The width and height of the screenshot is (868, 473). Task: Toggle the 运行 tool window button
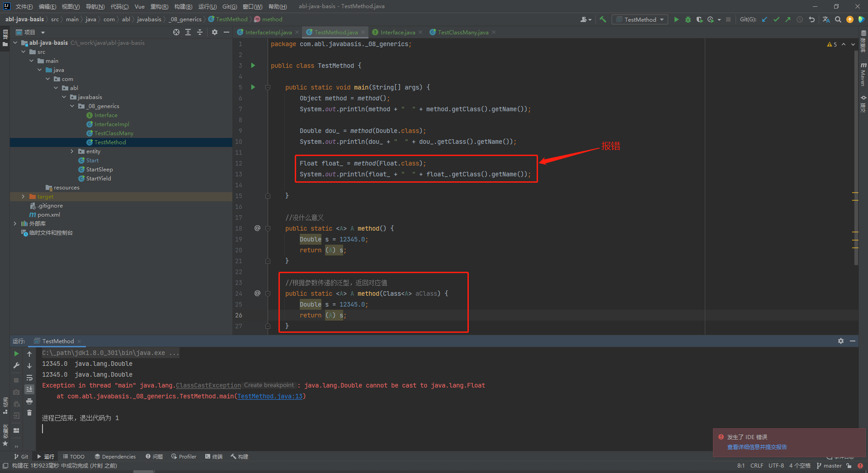pyautogui.click(x=46, y=457)
